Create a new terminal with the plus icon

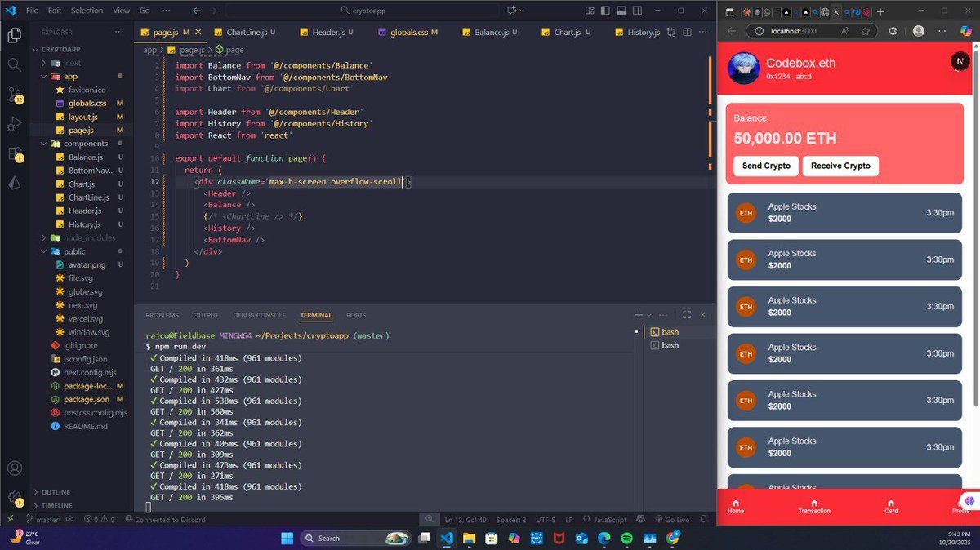coord(639,315)
